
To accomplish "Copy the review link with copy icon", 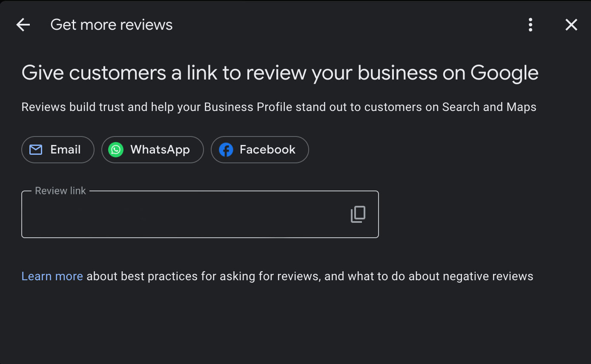I will click(358, 214).
